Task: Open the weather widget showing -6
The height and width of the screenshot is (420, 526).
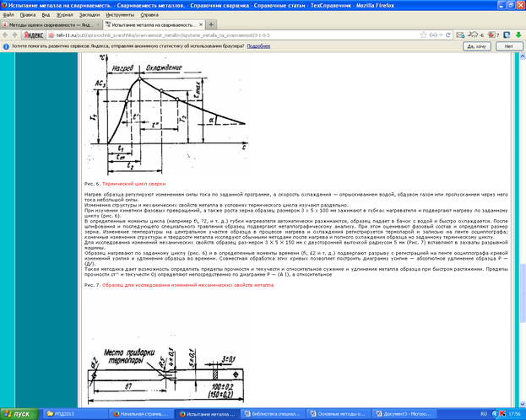Action: 475,35
